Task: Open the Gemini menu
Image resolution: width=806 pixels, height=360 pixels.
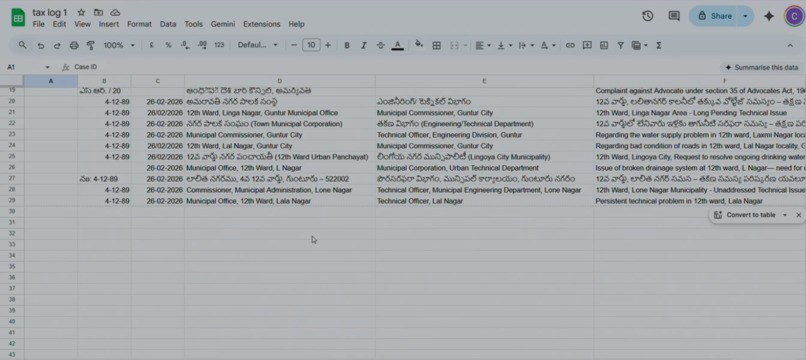Action: (223, 24)
